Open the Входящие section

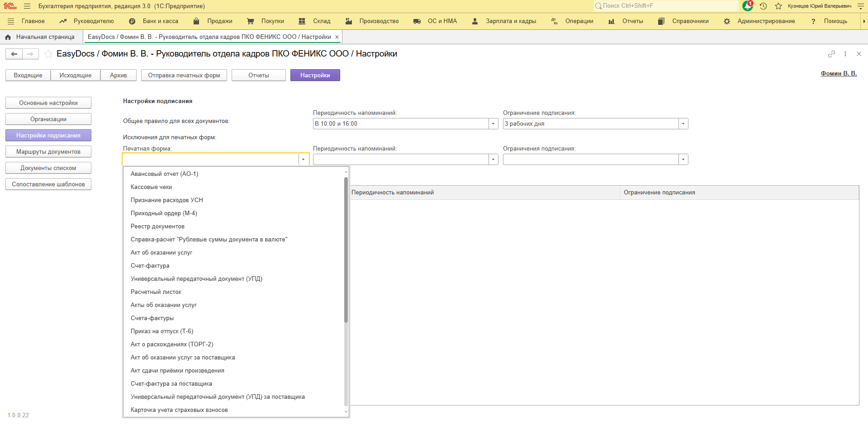28,76
